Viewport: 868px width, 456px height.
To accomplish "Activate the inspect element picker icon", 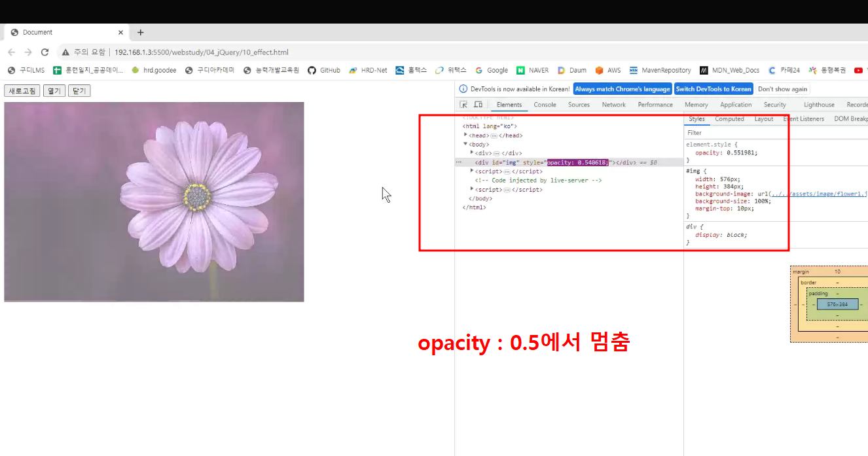I will tap(463, 105).
